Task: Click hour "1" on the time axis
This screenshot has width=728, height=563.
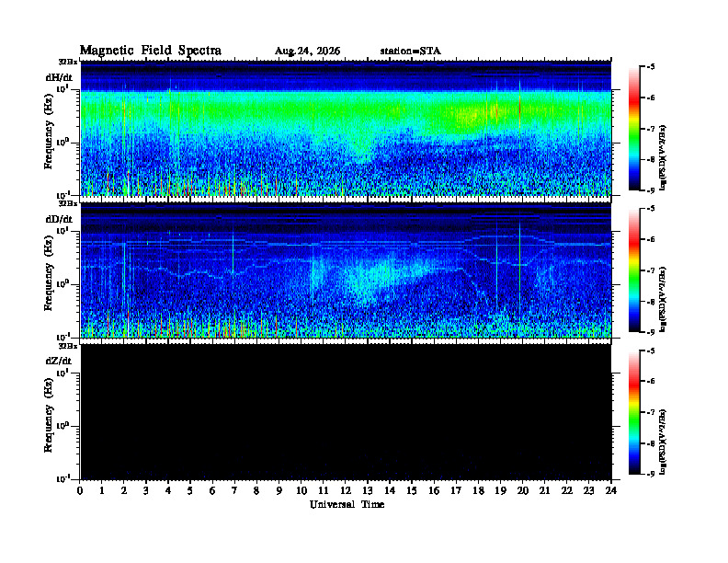Action: click(x=102, y=490)
